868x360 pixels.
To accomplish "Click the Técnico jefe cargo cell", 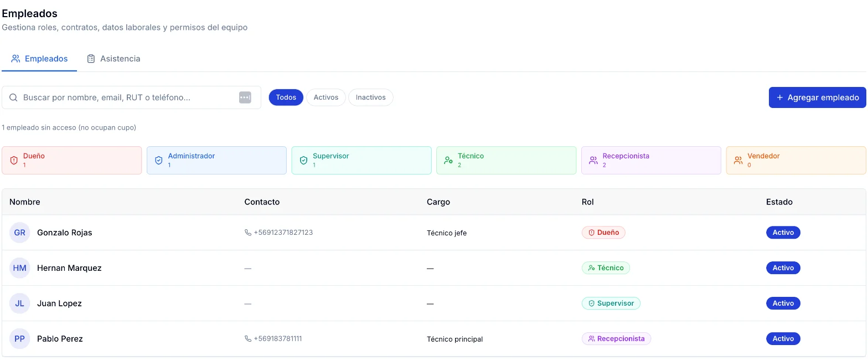I will (447, 233).
